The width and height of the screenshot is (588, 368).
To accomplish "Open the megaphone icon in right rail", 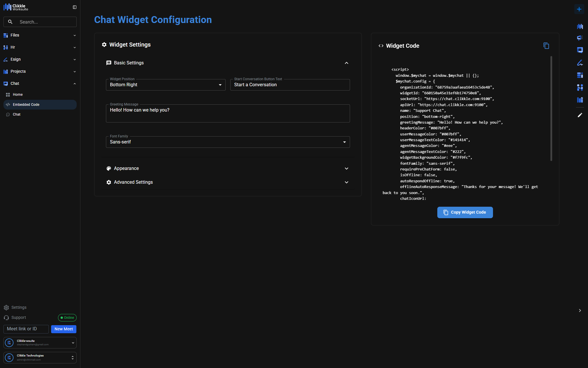I will 580,38.
